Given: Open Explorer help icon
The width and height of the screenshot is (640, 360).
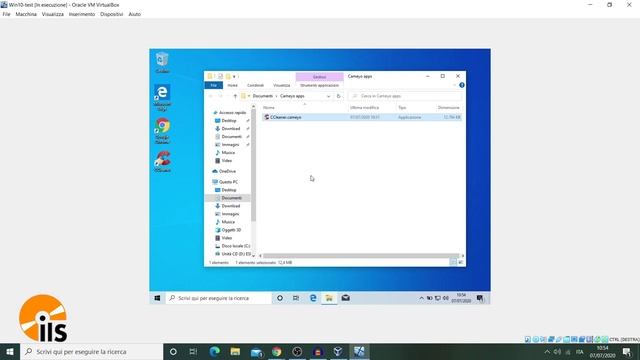Looking at the screenshot, I should 462,85.
